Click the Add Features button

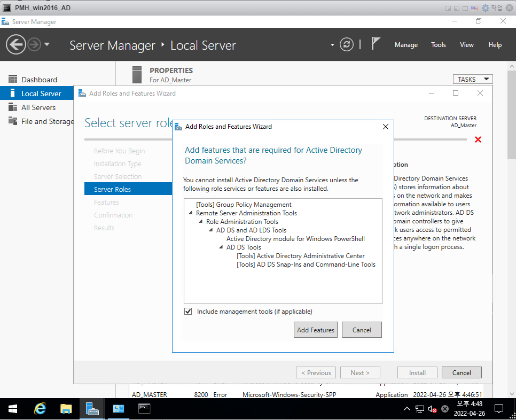(315, 330)
